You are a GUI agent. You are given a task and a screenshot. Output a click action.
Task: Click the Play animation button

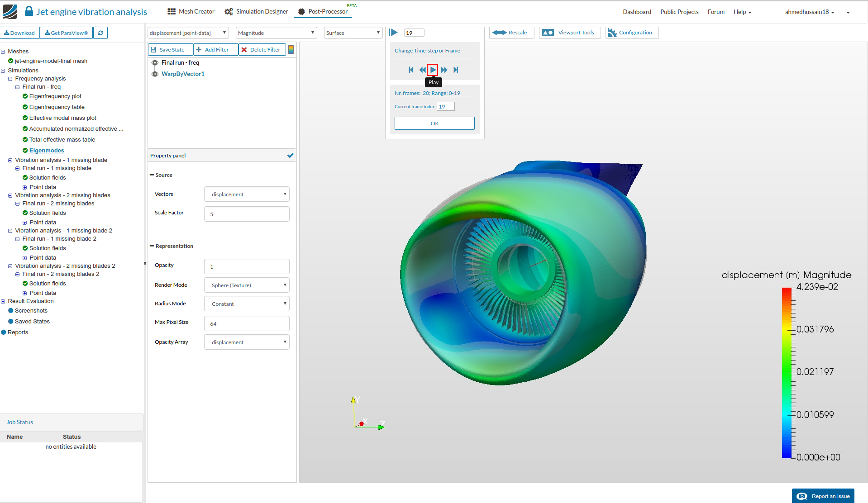pyautogui.click(x=433, y=70)
